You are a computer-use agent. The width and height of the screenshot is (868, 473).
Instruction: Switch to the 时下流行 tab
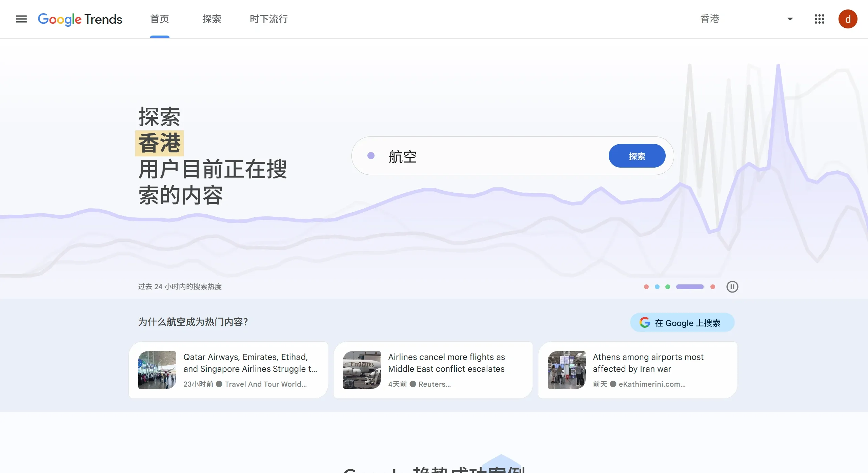point(268,19)
